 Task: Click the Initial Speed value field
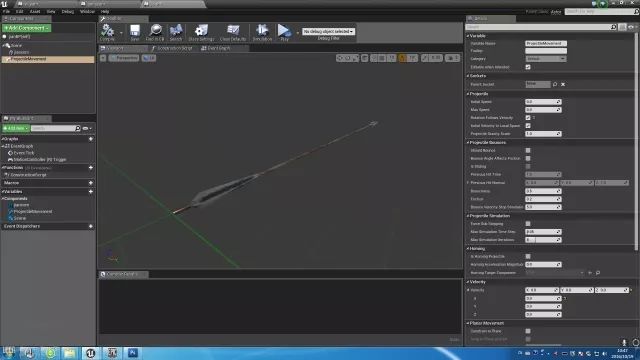pos(543,102)
